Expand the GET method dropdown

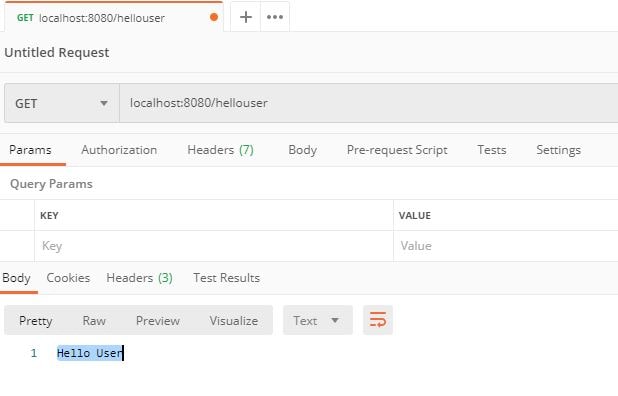coord(61,103)
